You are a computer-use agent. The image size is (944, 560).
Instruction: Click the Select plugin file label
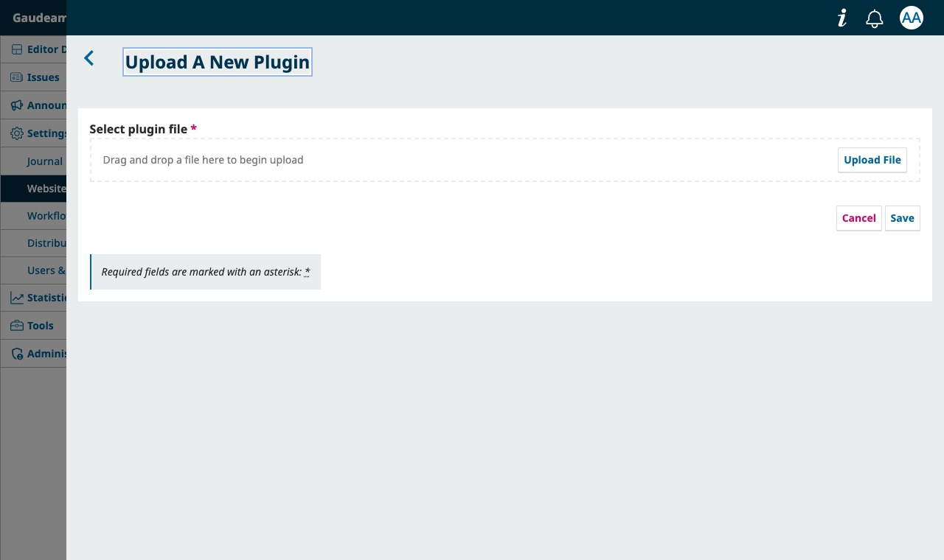143,129
